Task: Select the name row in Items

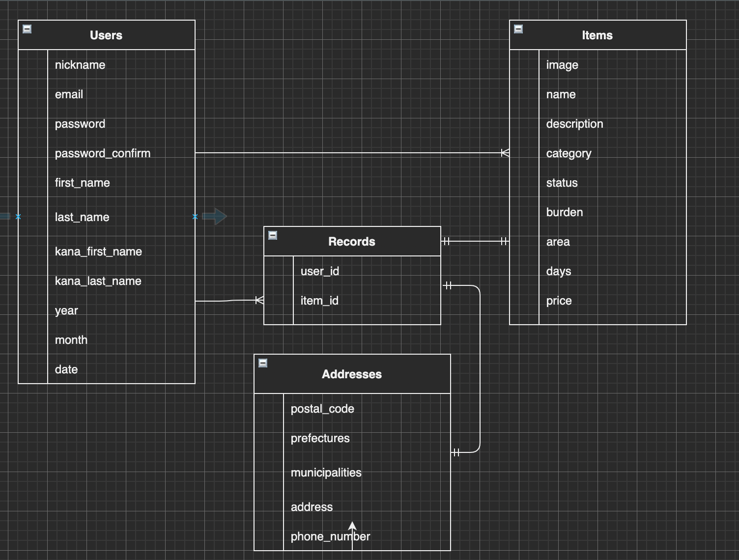Action: (598, 94)
